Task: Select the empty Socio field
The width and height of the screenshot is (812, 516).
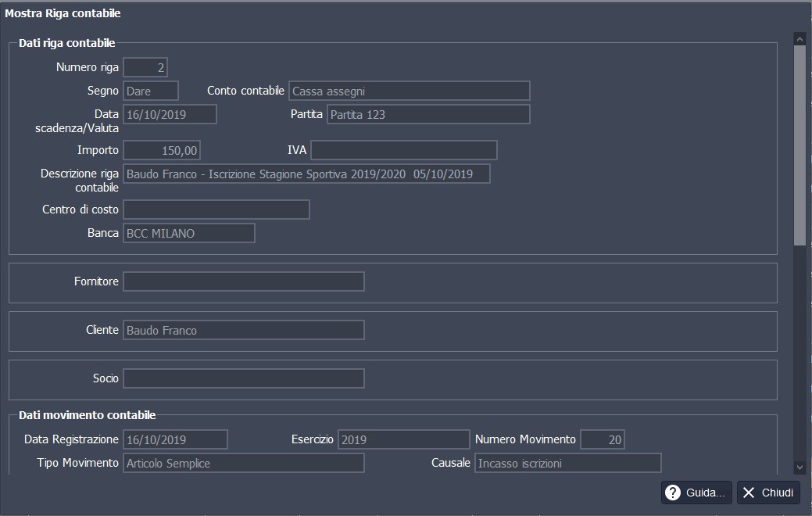Action: (244, 378)
